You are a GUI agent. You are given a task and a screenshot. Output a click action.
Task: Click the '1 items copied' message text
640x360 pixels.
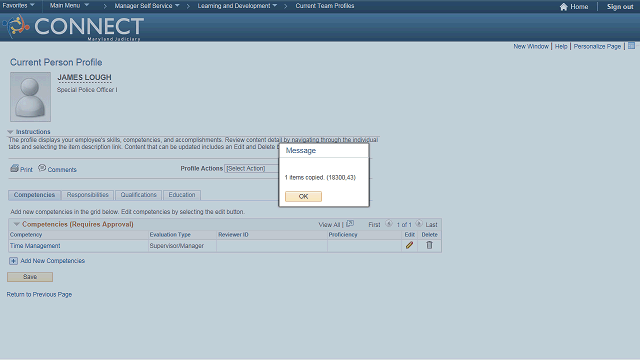pos(320,178)
